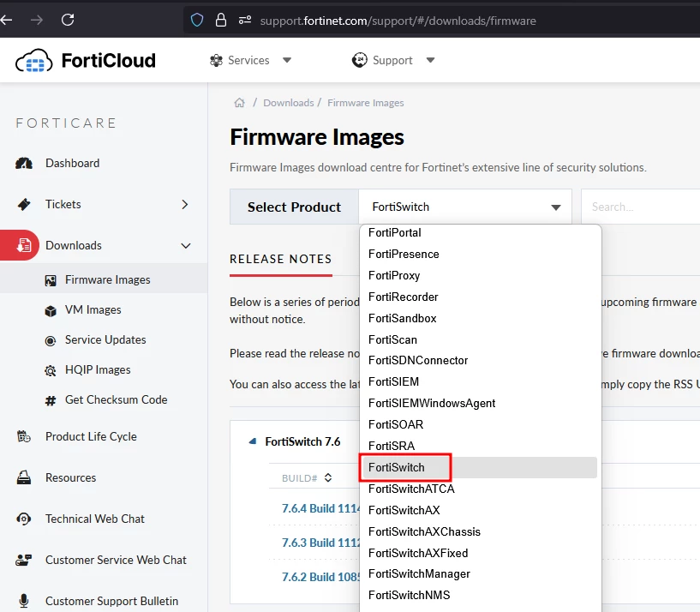Viewport: 700px width, 612px height.
Task: Click the Firmware Images icon
Action: click(x=51, y=280)
